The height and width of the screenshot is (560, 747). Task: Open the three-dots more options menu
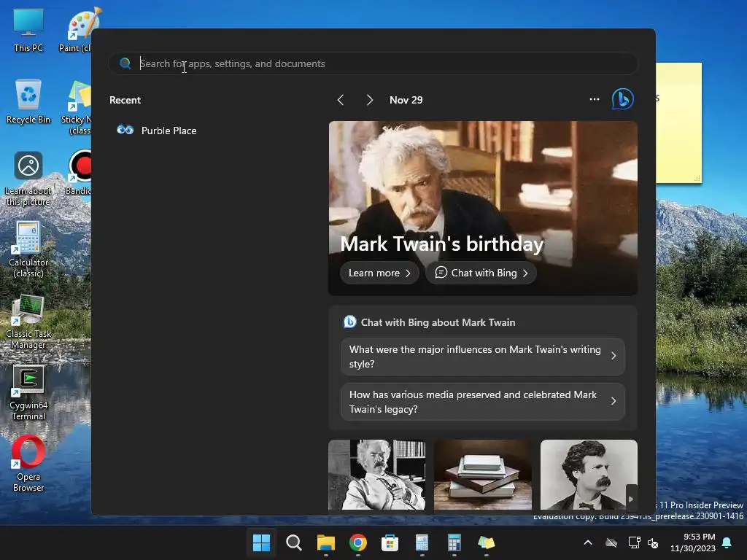(594, 99)
